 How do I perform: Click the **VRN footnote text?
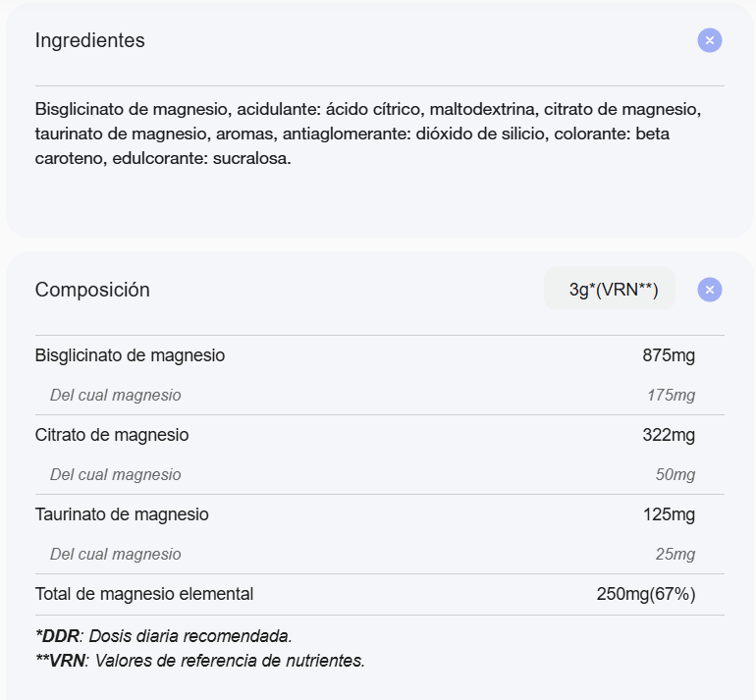click(x=199, y=661)
